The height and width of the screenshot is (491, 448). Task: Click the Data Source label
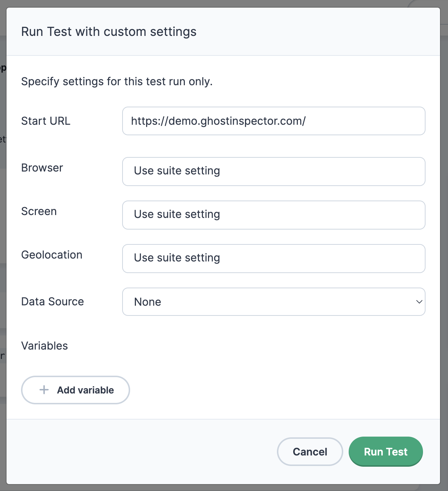(53, 301)
